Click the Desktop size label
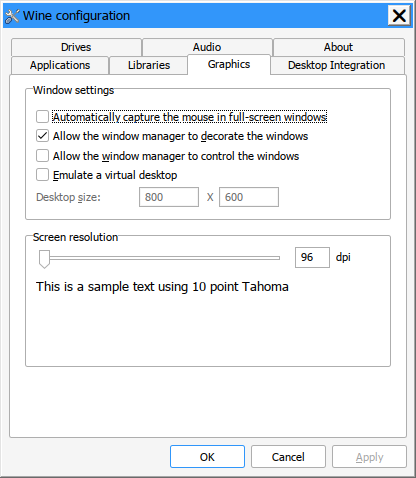Image resolution: width=416 pixels, height=478 pixels. click(x=68, y=197)
